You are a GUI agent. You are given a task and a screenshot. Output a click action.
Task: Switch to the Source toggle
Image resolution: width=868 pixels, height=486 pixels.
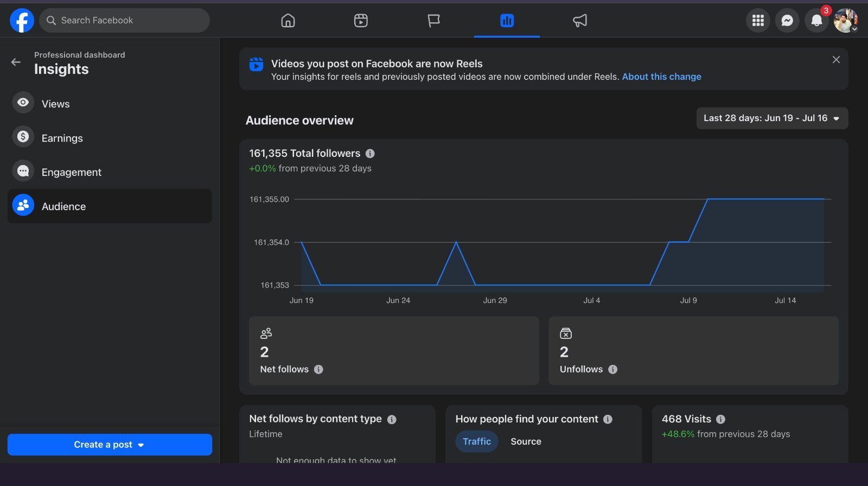[x=526, y=441]
